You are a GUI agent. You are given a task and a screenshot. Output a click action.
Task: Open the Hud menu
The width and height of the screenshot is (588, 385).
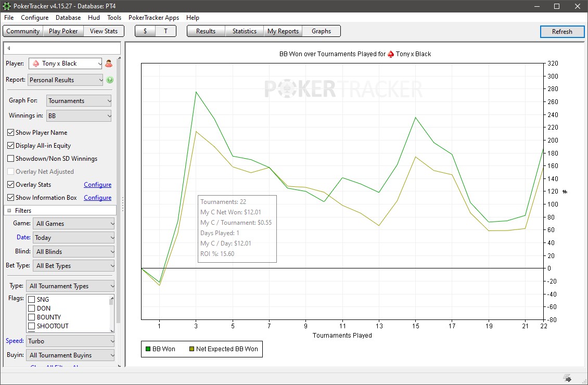coord(94,18)
